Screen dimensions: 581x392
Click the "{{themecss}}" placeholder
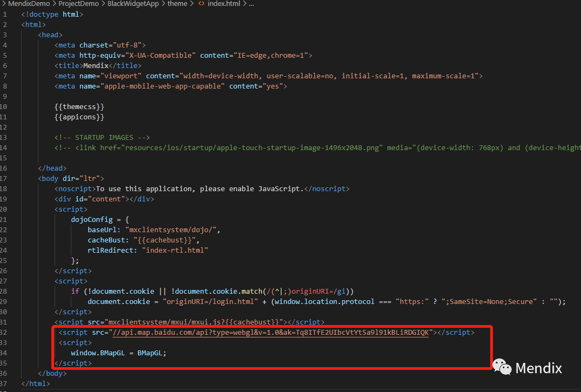(x=79, y=106)
